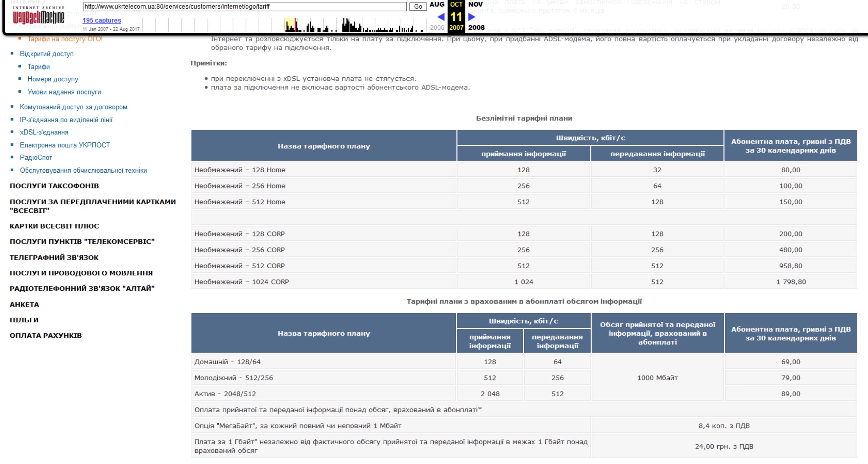Open 'Умови надання послуги' link
This screenshot has height=464, width=868.
[x=64, y=92]
